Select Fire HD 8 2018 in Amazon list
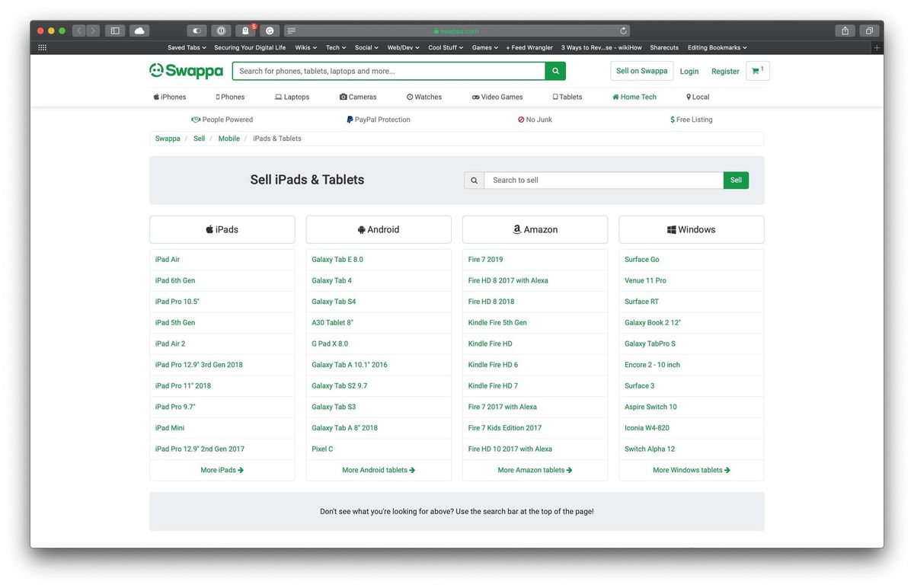The width and height of the screenshot is (914, 588). pos(491,302)
